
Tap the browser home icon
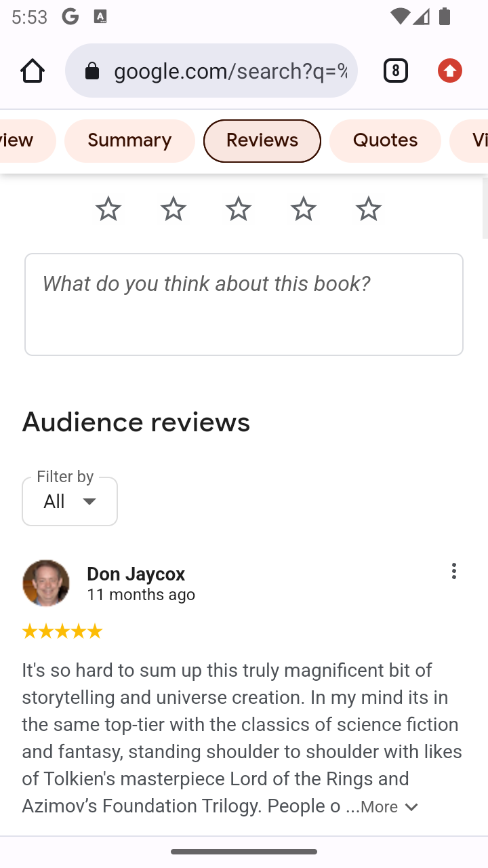(x=33, y=71)
